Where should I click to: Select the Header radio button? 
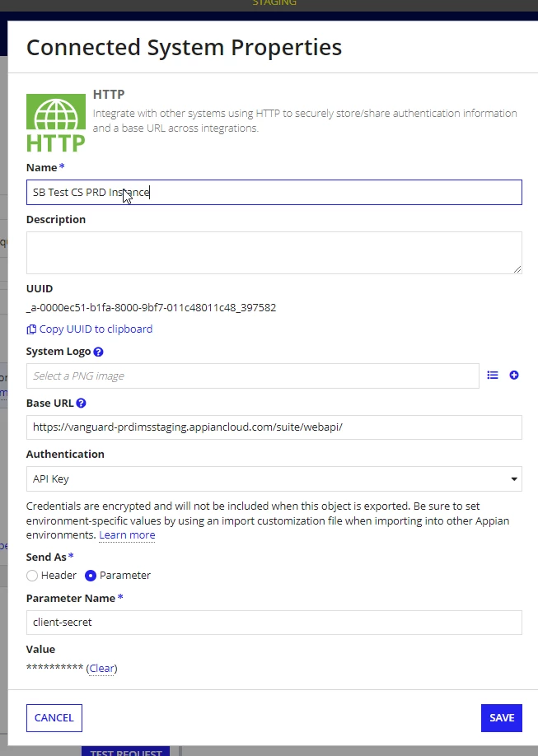[32, 576]
